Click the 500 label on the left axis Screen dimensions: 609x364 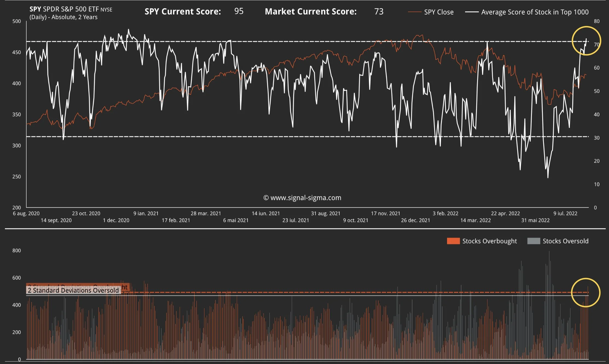16,21
